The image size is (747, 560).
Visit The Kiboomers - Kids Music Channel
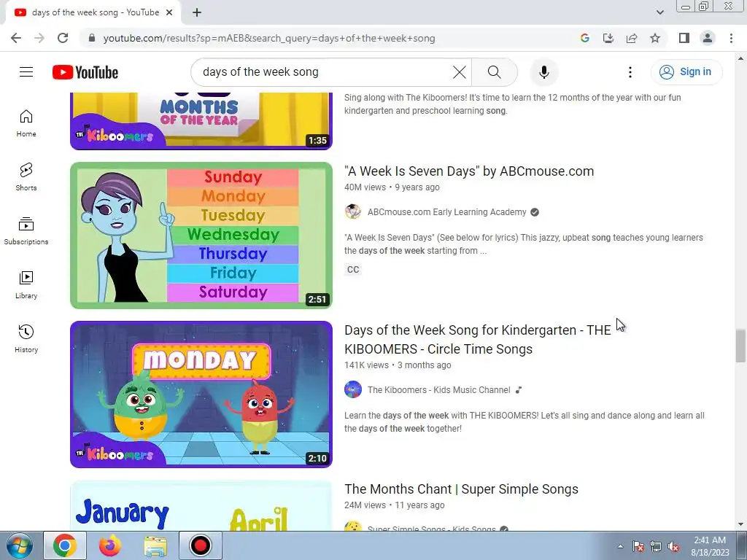coord(438,390)
